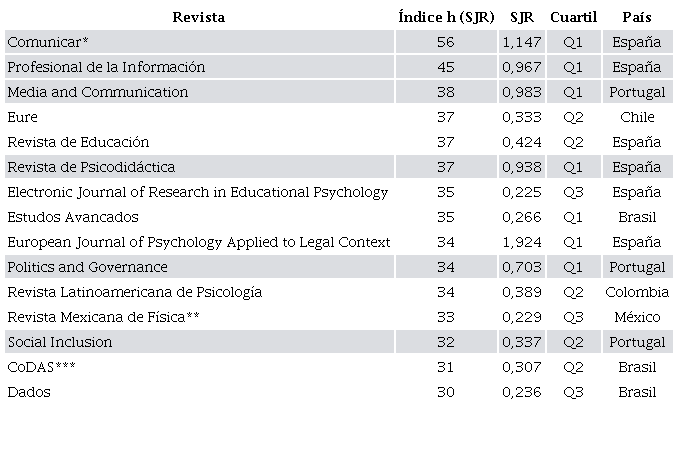Click the Índice h (SJR) column header
This screenshot has width=678, height=459.
(446, 17)
